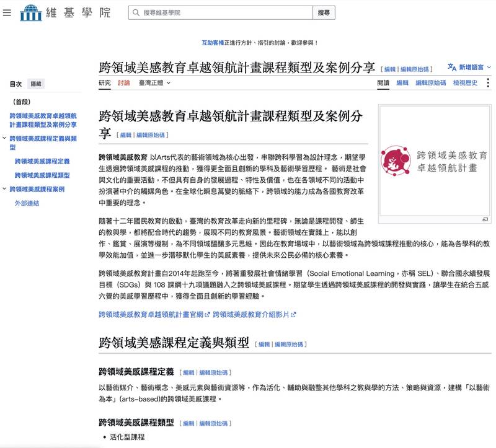This screenshot has width=496, height=448.
Task: Open contents entry 跨領域美感教育卓越領航計畫課程類型及案例分享
Action: click(43, 120)
